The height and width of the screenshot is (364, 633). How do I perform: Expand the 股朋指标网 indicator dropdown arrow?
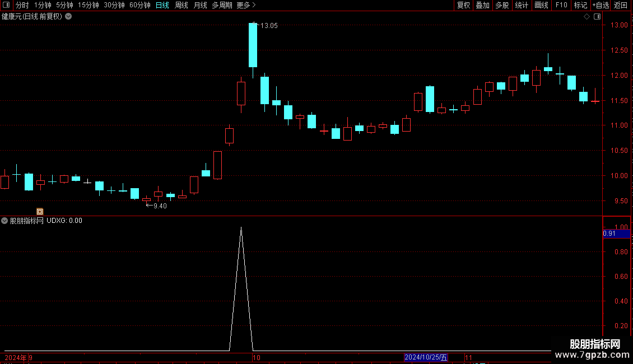pos(4,221)
